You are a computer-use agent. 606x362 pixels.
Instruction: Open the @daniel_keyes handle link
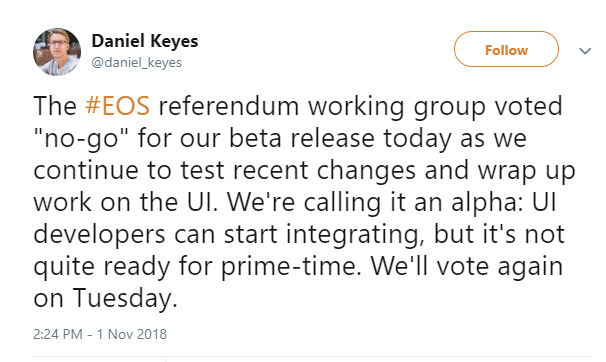[x=136, y=62]
